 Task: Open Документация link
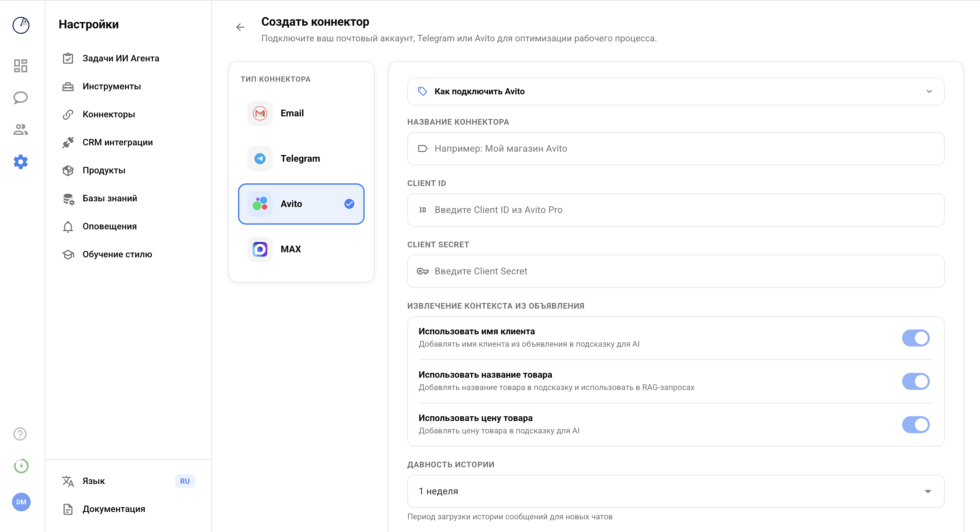click(114, 509)
